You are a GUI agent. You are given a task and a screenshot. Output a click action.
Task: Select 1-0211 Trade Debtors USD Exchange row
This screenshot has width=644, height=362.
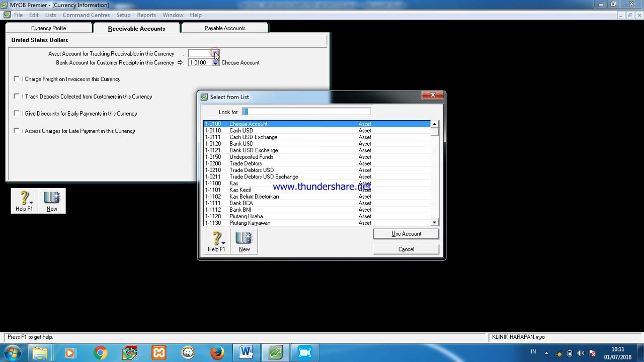317,176
